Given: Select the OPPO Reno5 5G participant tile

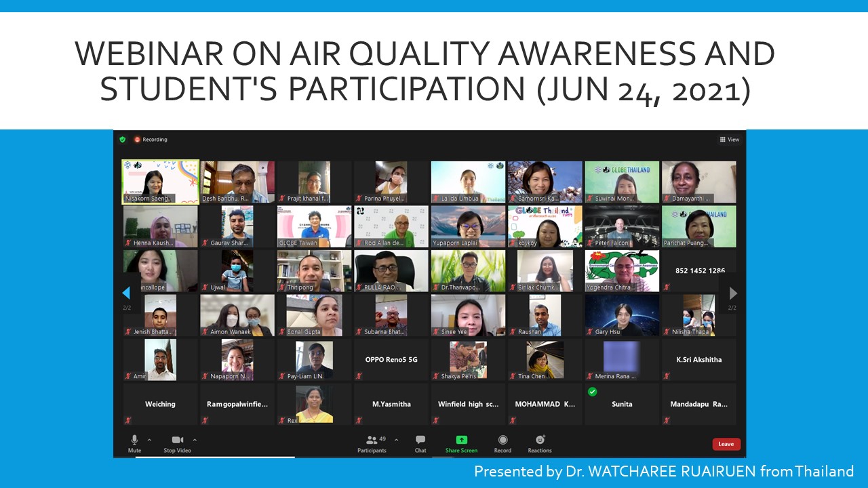Looking at the screenshot, I should click(391, 359).
